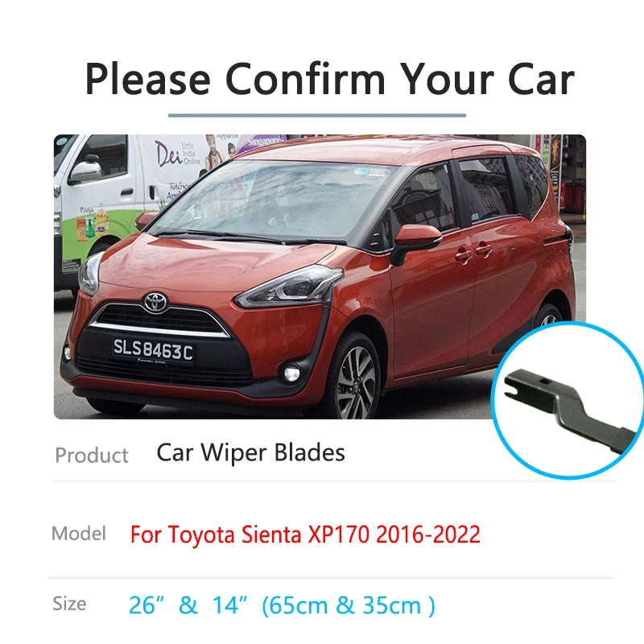Click the front fog light on the bumper

pos(291,374)
